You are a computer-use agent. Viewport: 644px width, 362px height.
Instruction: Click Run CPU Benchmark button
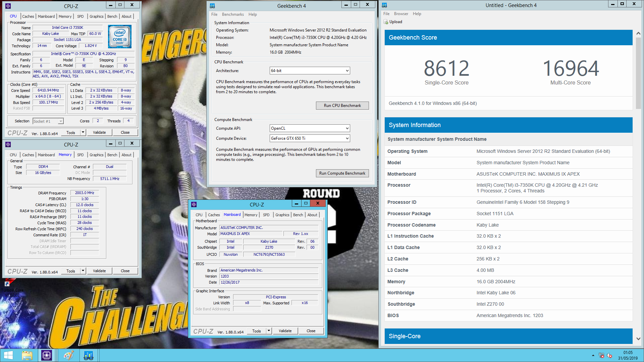(x=342, y=106)
